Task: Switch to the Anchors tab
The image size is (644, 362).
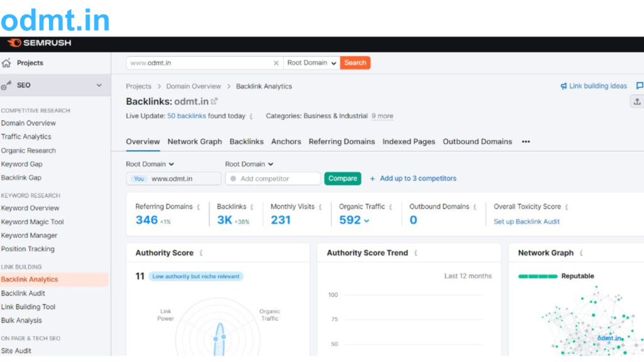Action: pyautogui.click(x=286, y=141)
